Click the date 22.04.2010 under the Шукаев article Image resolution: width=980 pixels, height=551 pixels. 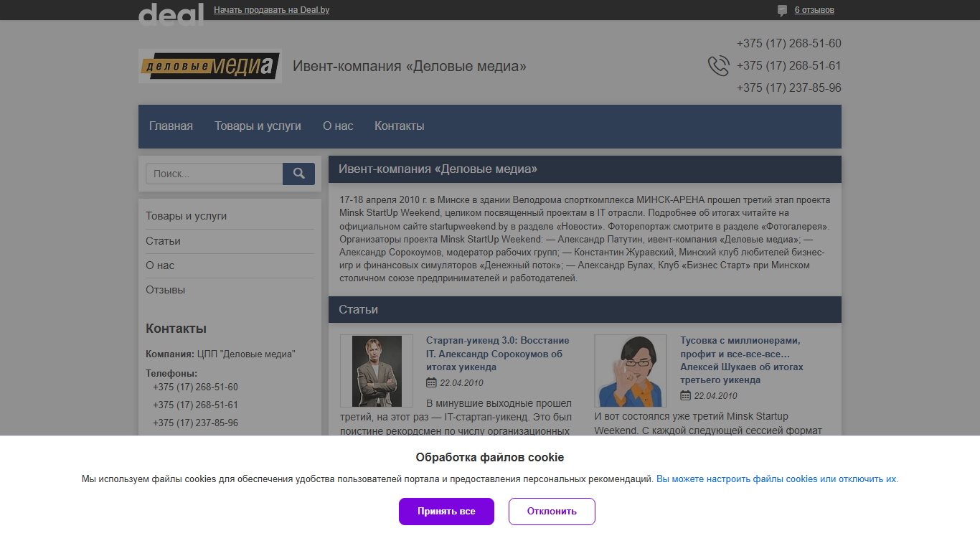point(715,396)
